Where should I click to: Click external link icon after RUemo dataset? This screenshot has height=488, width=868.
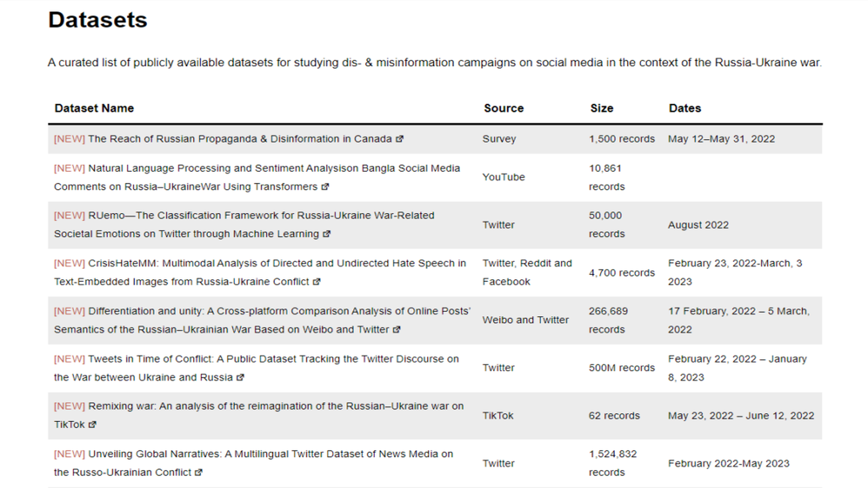pyautogui.click(x=327, y=234)
